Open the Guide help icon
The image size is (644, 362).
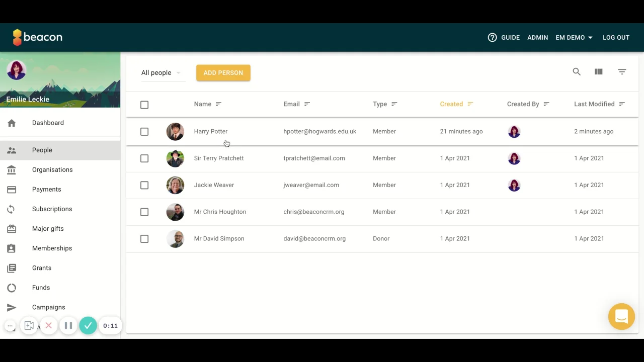click(492, 37)
